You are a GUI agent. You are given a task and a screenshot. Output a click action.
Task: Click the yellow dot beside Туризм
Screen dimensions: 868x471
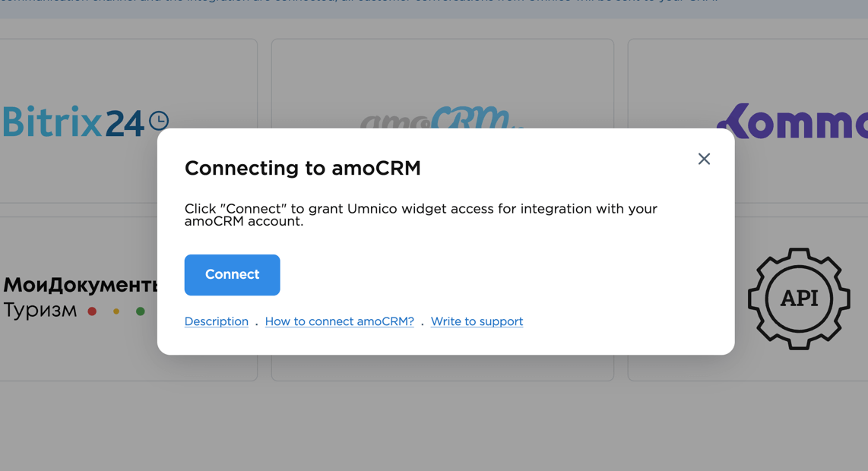116,311
